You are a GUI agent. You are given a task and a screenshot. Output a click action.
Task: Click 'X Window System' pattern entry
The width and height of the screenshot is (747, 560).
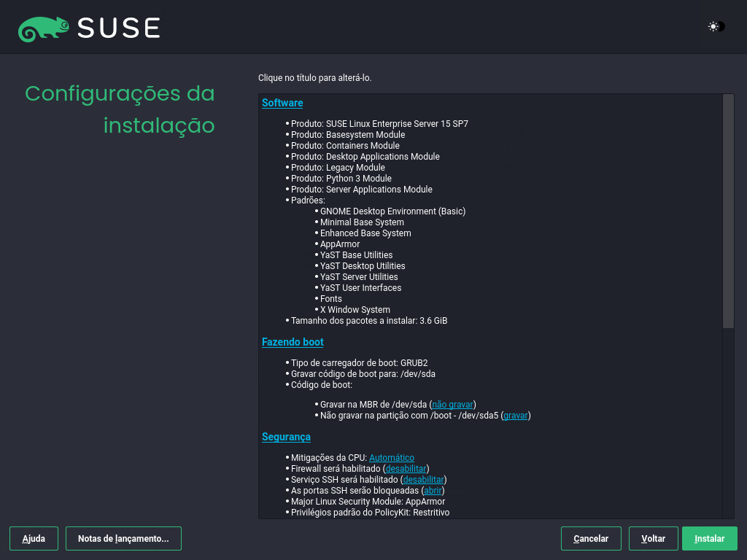click(355, 310)
